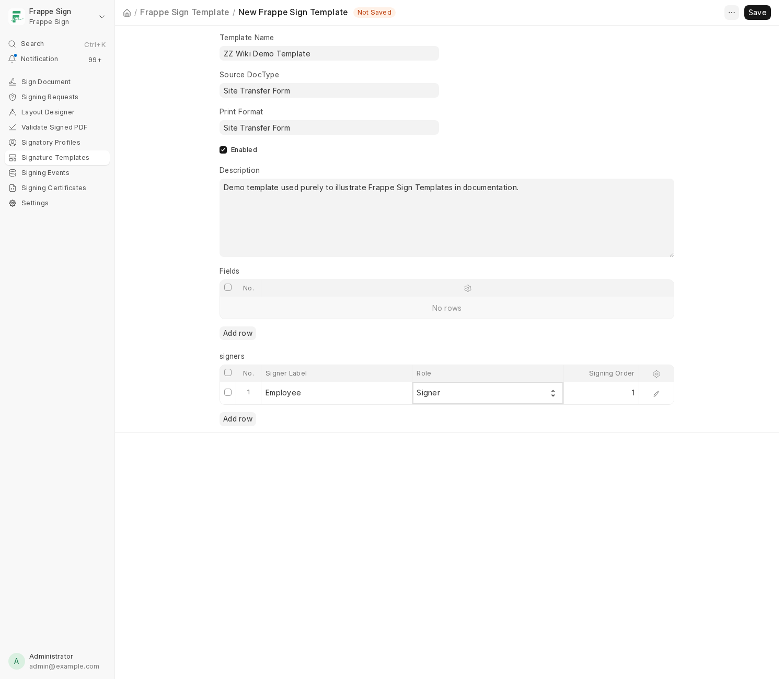Toggle the Enabled checkbox

pos(223,150)
